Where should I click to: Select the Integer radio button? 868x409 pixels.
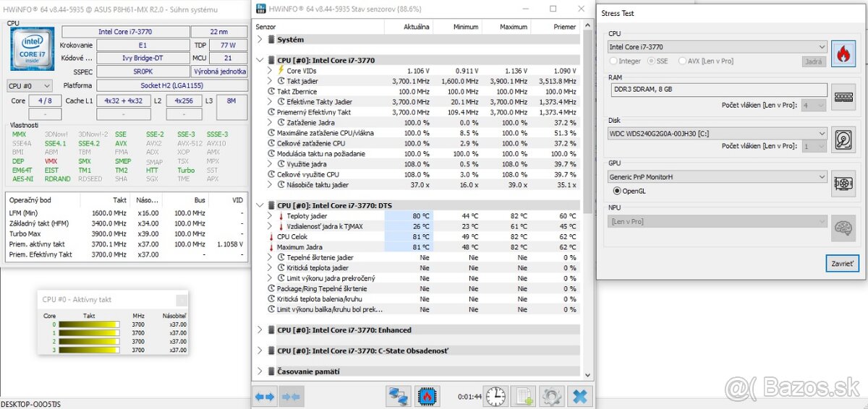click(614, 61)
